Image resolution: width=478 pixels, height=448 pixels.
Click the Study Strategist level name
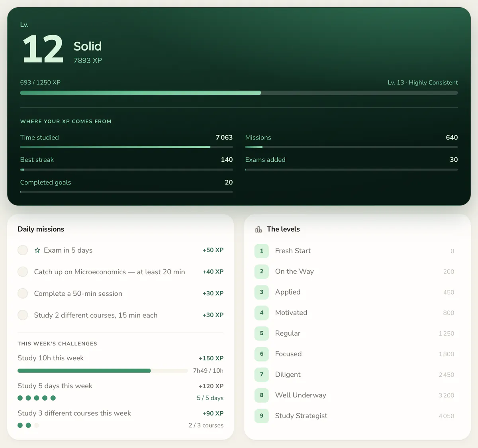[x=301, y=416]
